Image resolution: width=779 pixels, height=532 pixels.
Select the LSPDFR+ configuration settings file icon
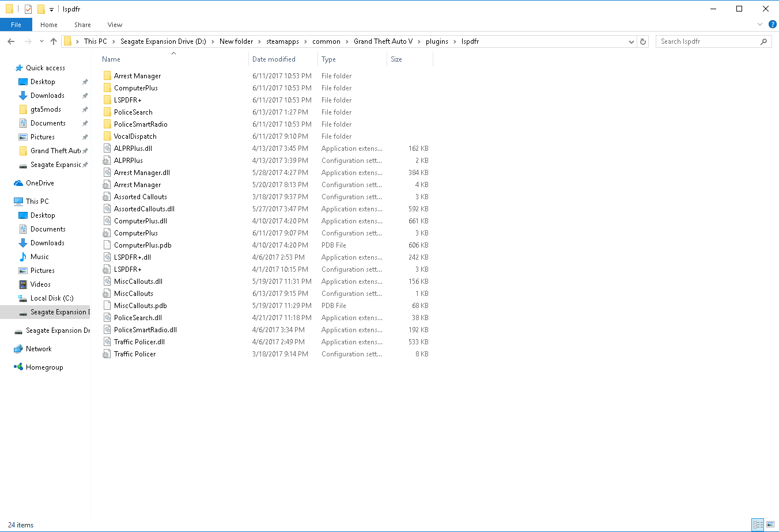[107, 269]
